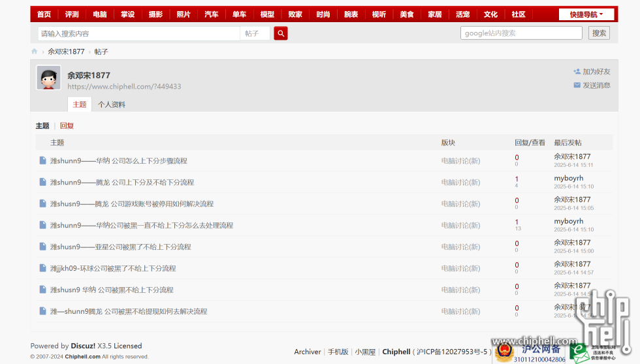Switch to the 回复 sub-tab
Image resolution: width=640 pixels, height=364 pixels.
point(67,125)
